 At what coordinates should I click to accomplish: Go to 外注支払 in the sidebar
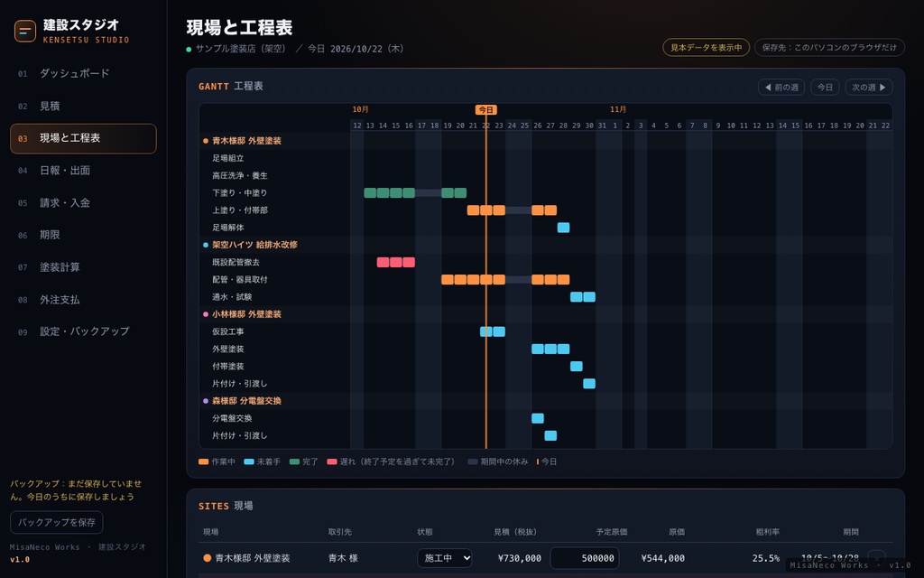click(83, 300)
